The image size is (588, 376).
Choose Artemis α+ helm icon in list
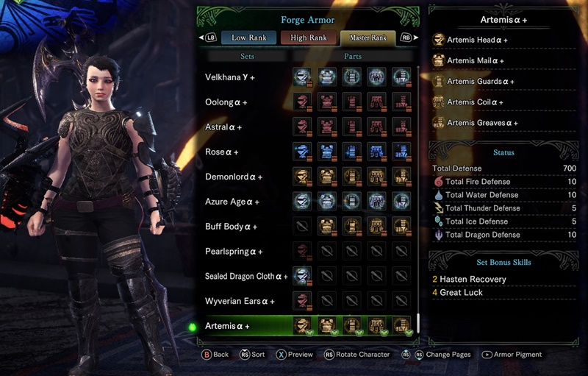[x=302, y=326]
